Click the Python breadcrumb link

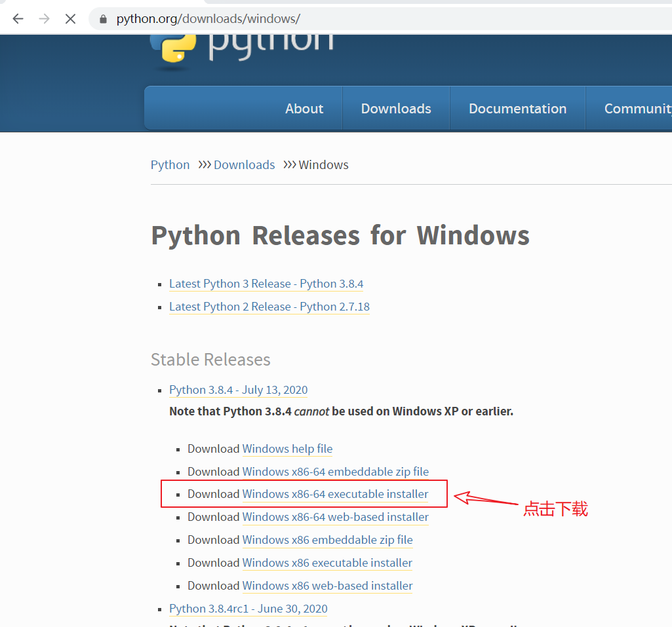point(170,165)
